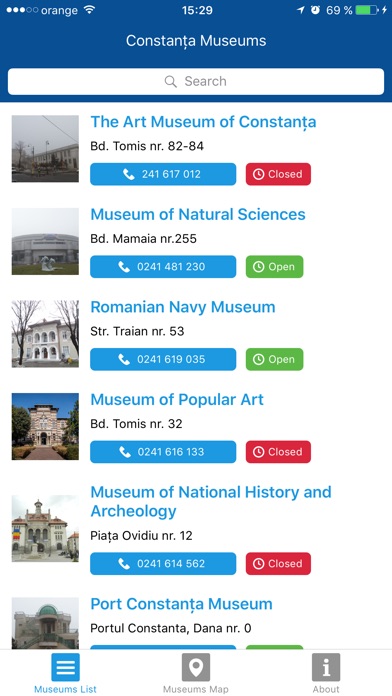Open The Art Museum of Constanța title

(x=203, y=122)
